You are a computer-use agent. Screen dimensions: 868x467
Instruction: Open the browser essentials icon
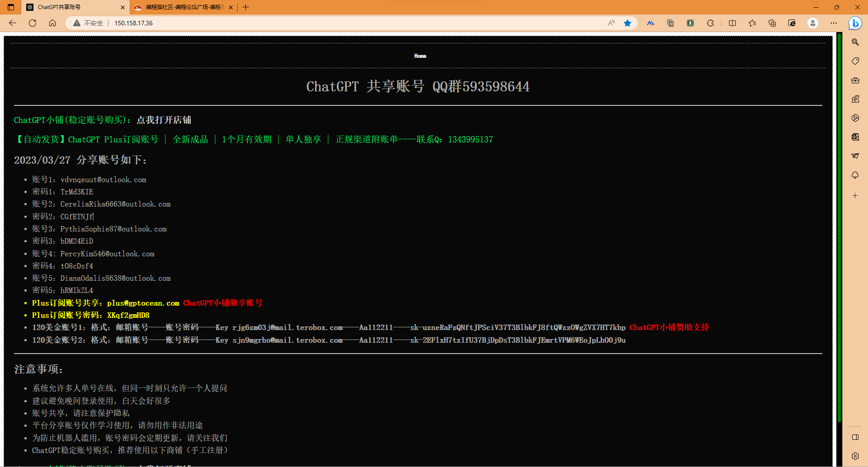pos(792,23)
